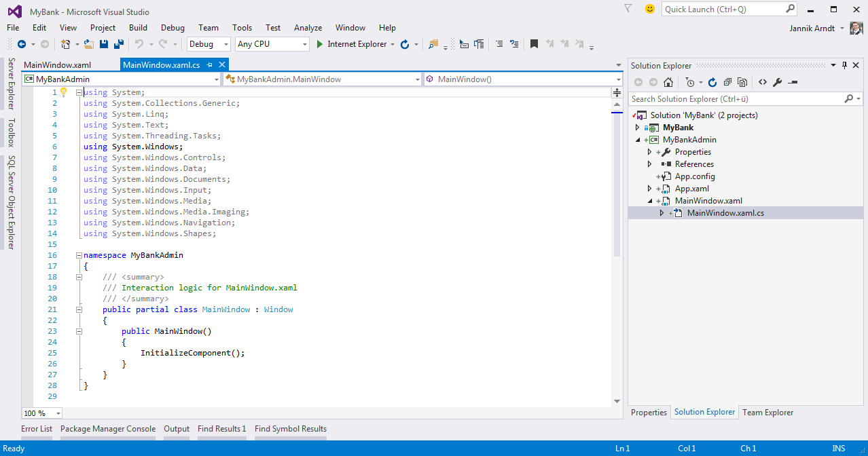This screenshot has width=868, height=456.
Task: Click the Pending Changes Filter clock icon
Action: coord(690,82)
